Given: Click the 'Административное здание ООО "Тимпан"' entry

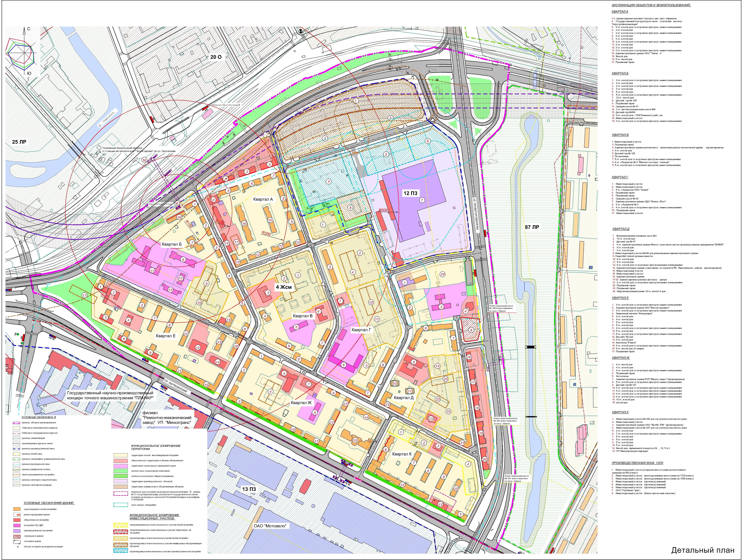Looking at the screenshot, I should click(x=637, y=53).
